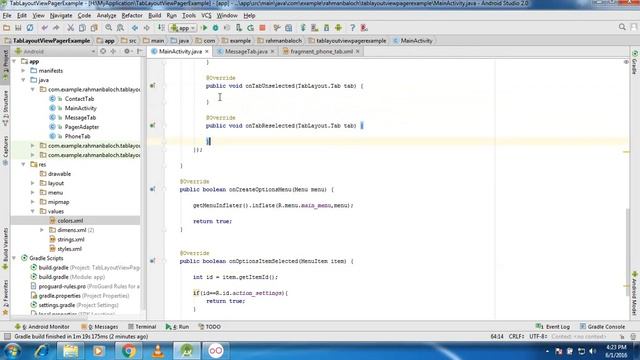Click the navigate Forward arrow icon

147,28
